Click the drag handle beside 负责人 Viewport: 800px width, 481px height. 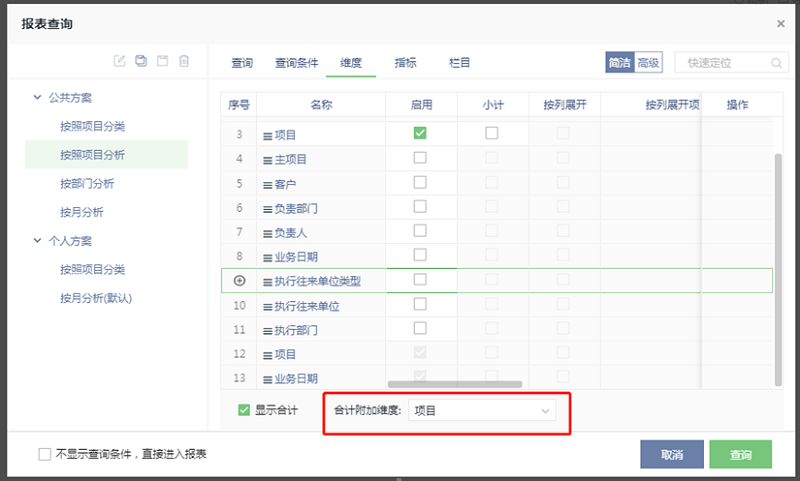coord(267,234)
